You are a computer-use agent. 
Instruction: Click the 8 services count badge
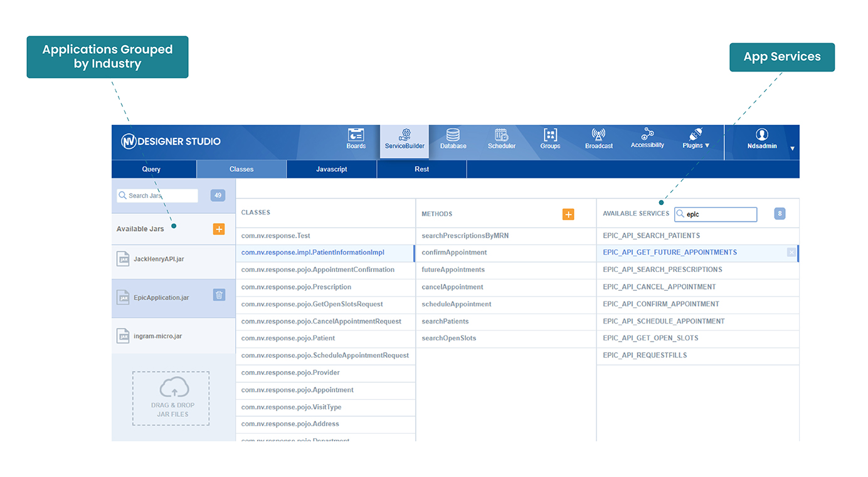pyautogui.click(x=780, y=214)
